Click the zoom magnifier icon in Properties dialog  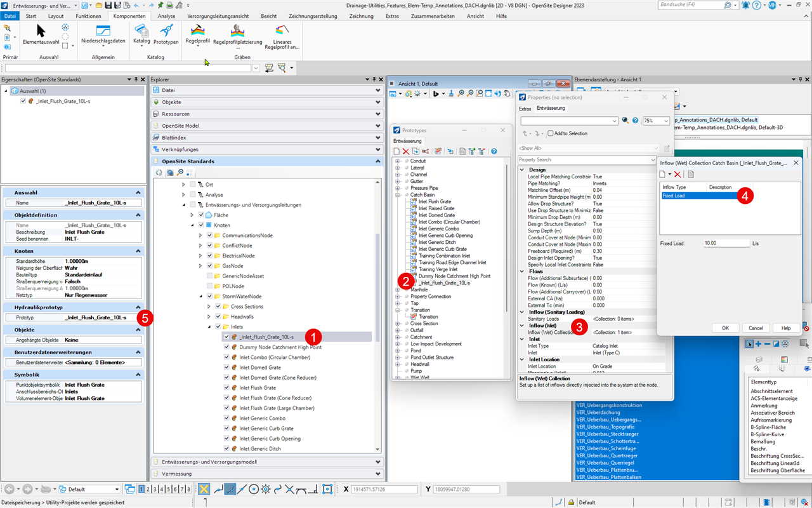(625, 121)
